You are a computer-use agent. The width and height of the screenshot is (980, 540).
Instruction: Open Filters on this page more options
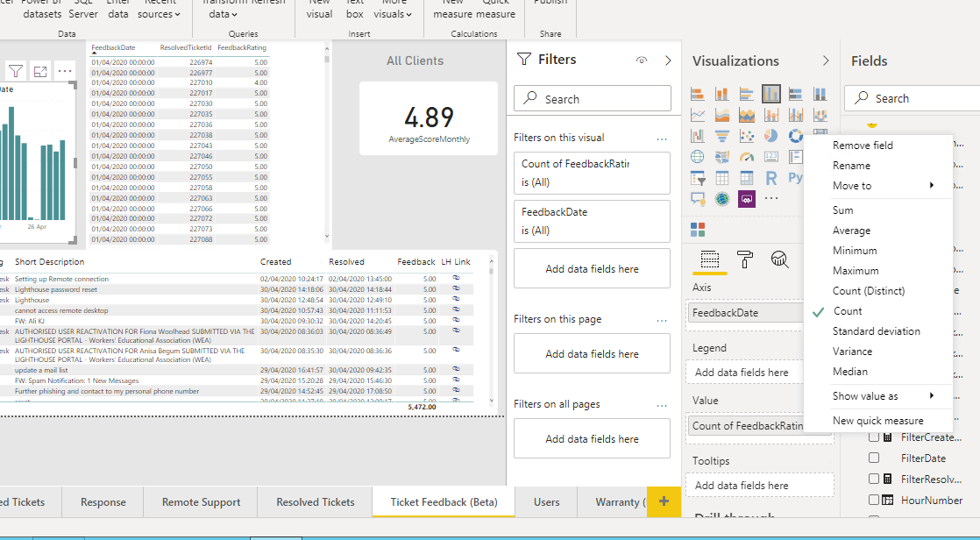[662, 320]
